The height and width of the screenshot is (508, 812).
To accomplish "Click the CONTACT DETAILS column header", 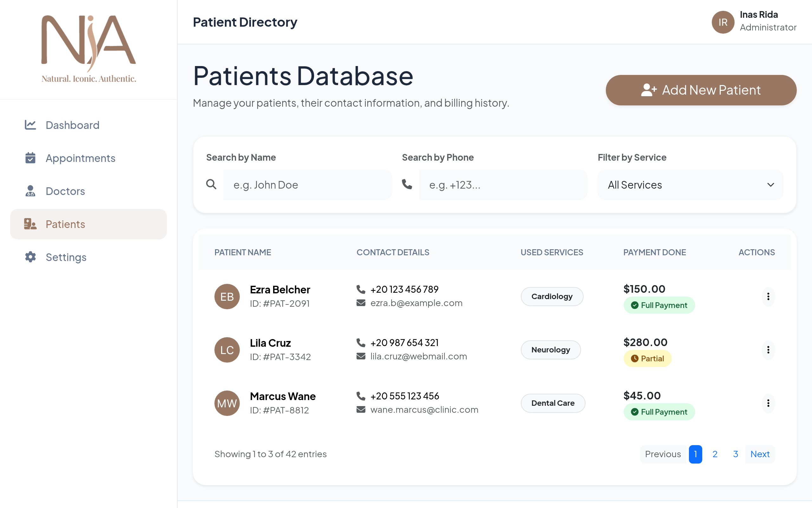I will coord(393,252).
